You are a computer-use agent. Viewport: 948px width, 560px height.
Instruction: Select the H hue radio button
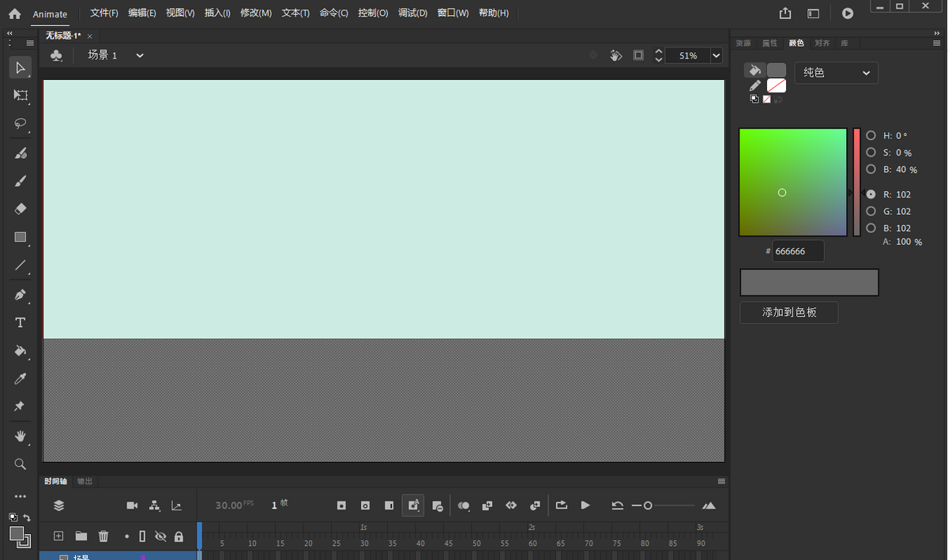point(871,136)
